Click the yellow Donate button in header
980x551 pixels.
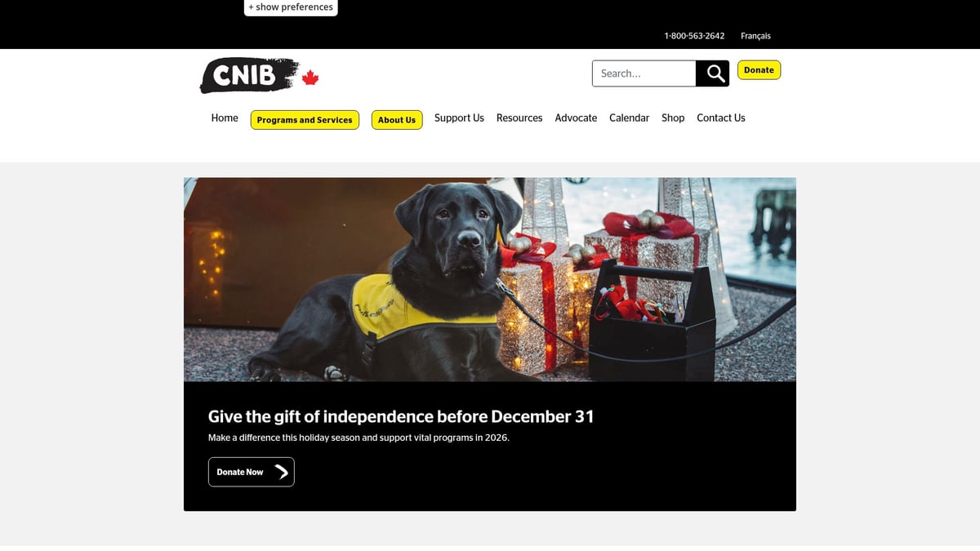[759, 70]
